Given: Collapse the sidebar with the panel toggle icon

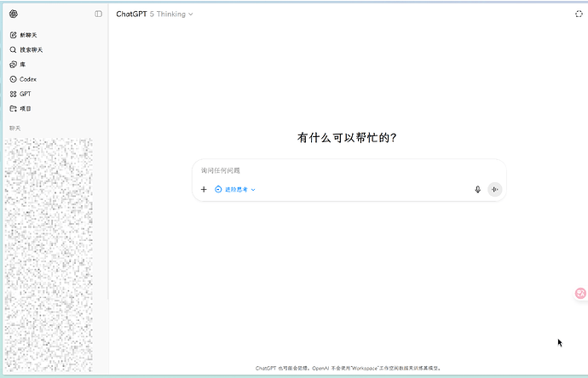Looking at the screenshot, I should click(98, 14).
